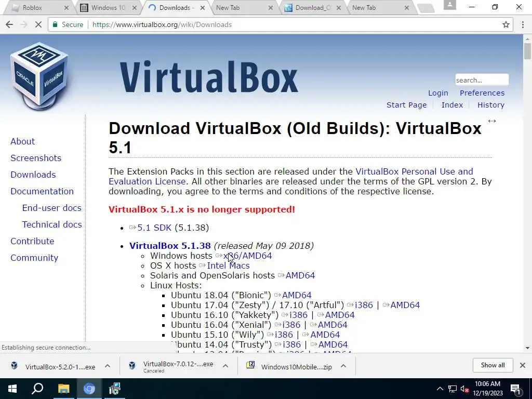Viewport: 532px width, 399px height.
Task: Close the Roblox tab
Action: click(66, 7)
